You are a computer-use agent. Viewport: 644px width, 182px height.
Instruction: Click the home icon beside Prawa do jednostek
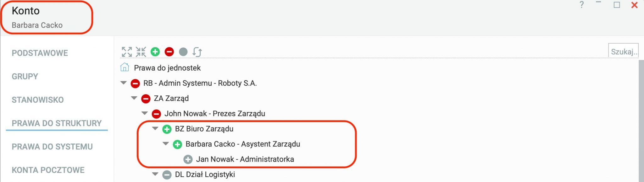click(x=125, y=67)
